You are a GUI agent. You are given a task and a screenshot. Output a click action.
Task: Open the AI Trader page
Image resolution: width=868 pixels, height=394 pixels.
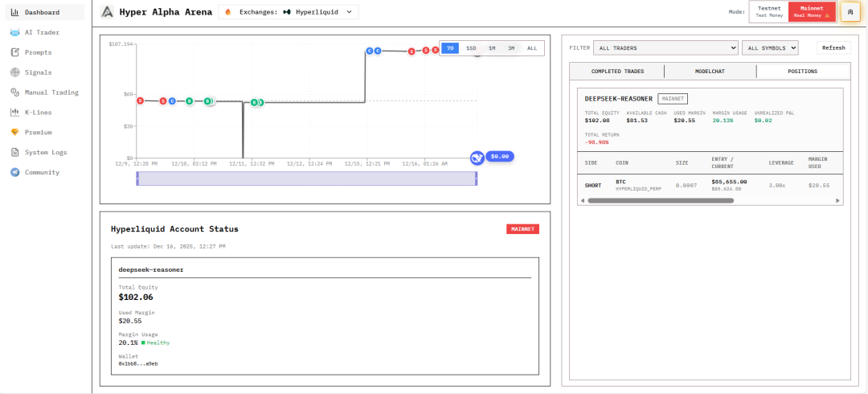point(41,32)
